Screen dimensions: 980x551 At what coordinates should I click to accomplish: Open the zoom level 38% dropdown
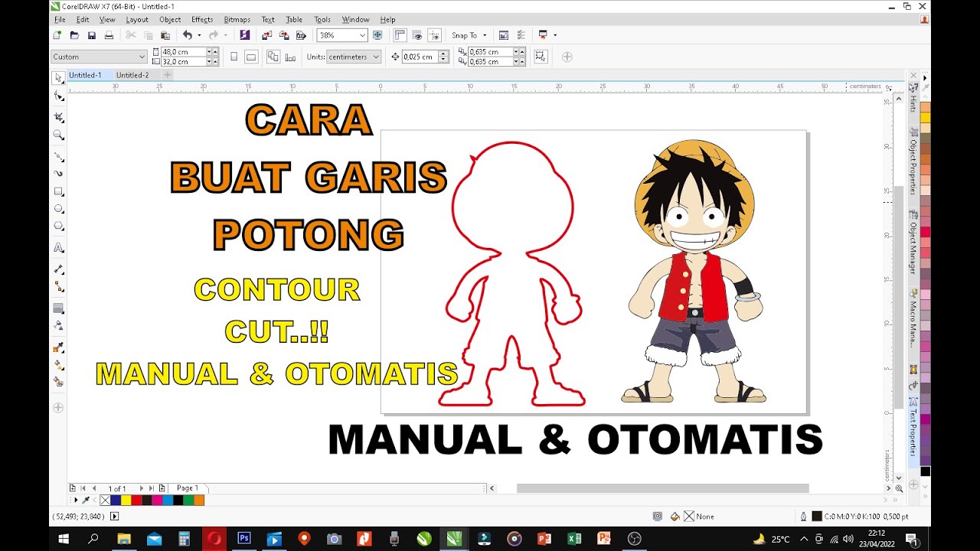point(363,35)
